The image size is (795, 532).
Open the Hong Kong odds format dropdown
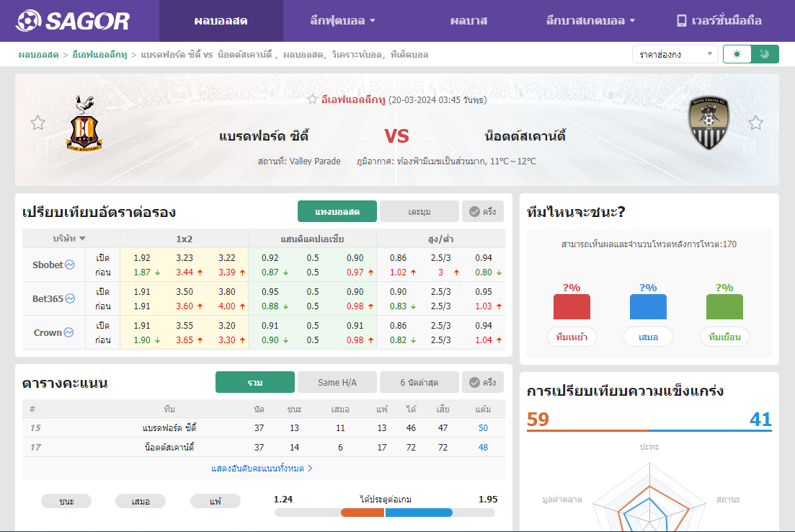pyautogui.click(x=675, y=54)
